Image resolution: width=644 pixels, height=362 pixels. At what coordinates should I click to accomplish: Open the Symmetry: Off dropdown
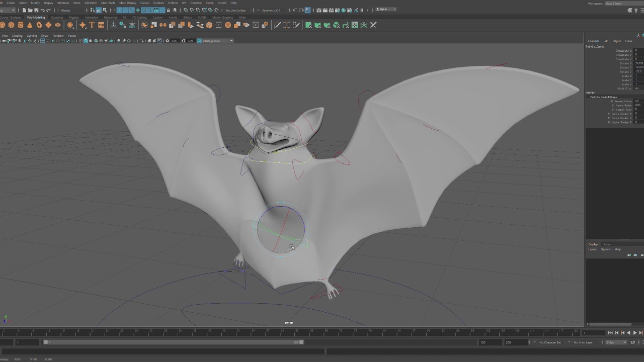tap(273, 10)
